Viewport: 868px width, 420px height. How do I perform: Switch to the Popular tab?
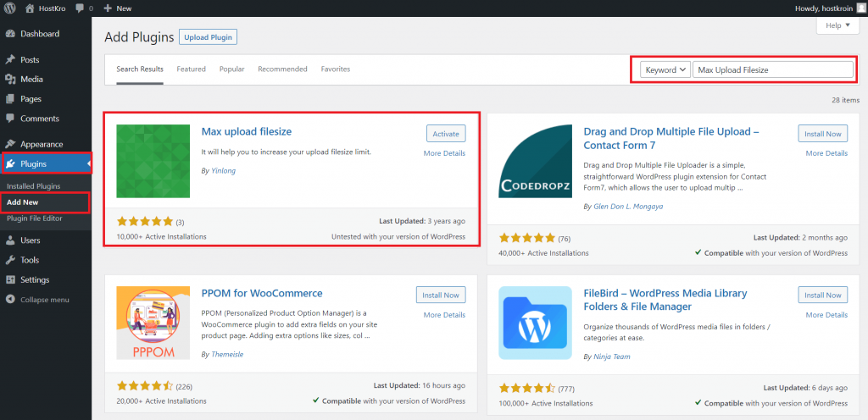tap(232, 69)
